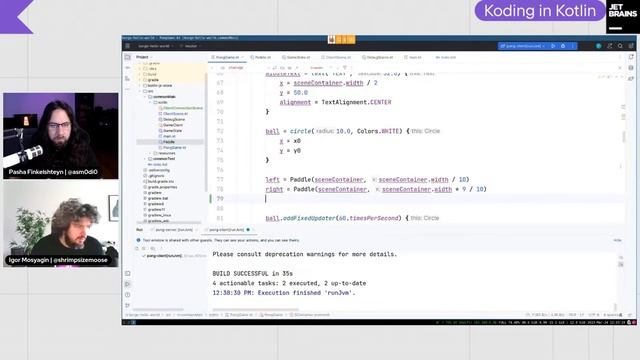Image resolution: width=640 pixels, height=360 pixels.
Task: Switch to the Paddle.kt editor tab
Action: click(261, 58)
